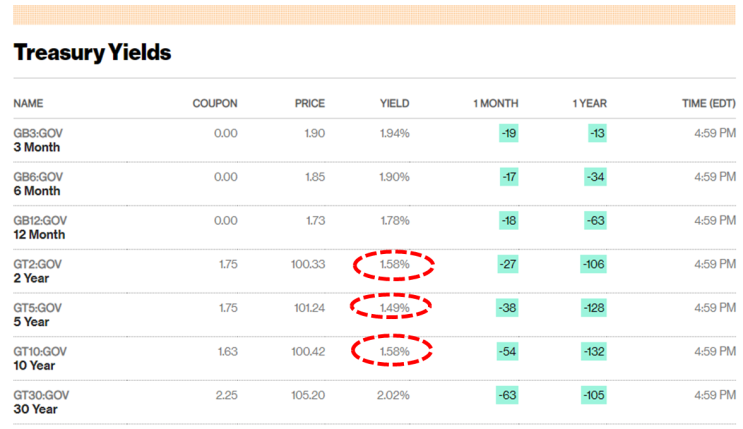This screenshot has width=743, height=429.
Task: Click the -13 one-year change
Action: click(597, 133)
